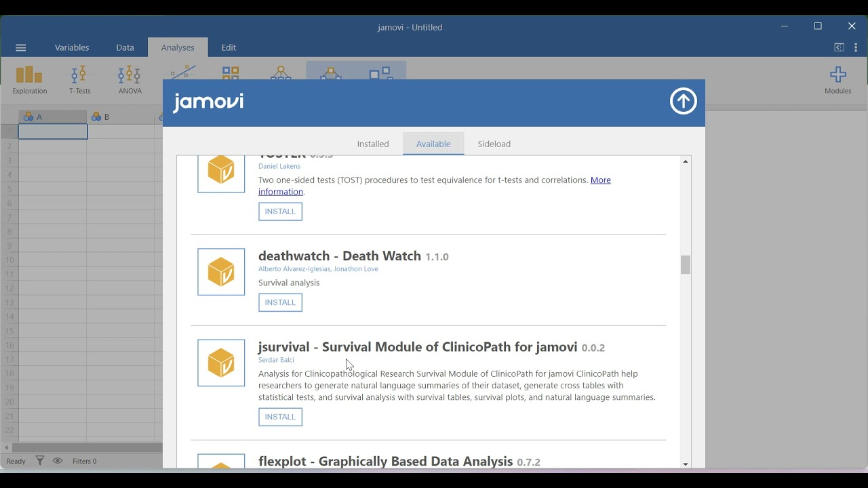The width and height of the screenshot is (868, 488).
Task: Select row 10 header in the spreadsheet
Action: pyautogui.click(x=9, y=260)
